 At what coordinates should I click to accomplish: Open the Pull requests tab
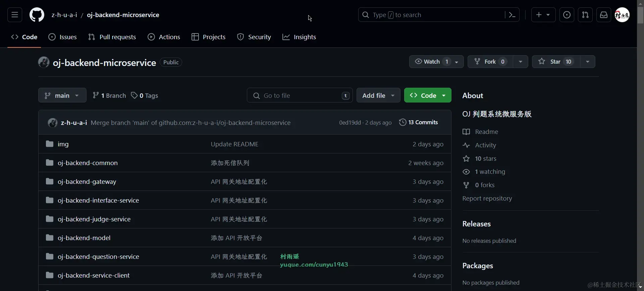(112, 37)
